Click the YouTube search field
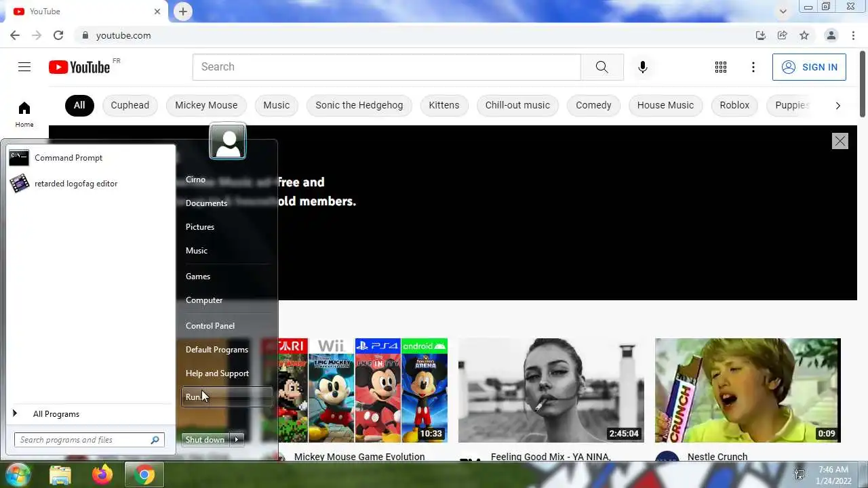The image size is (868, 488). 387,67
